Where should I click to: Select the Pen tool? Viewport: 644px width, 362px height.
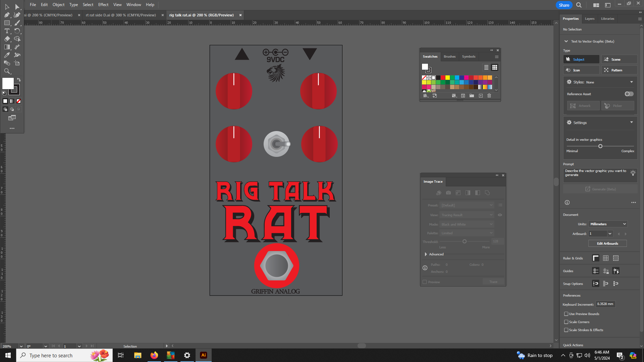point(7,15)
